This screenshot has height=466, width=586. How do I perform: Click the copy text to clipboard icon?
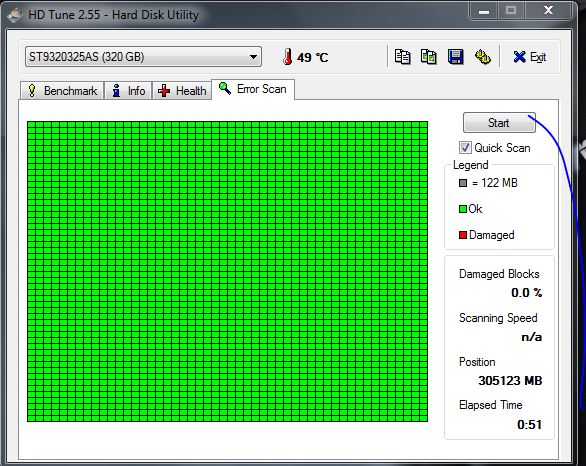[x=403, y=57]
